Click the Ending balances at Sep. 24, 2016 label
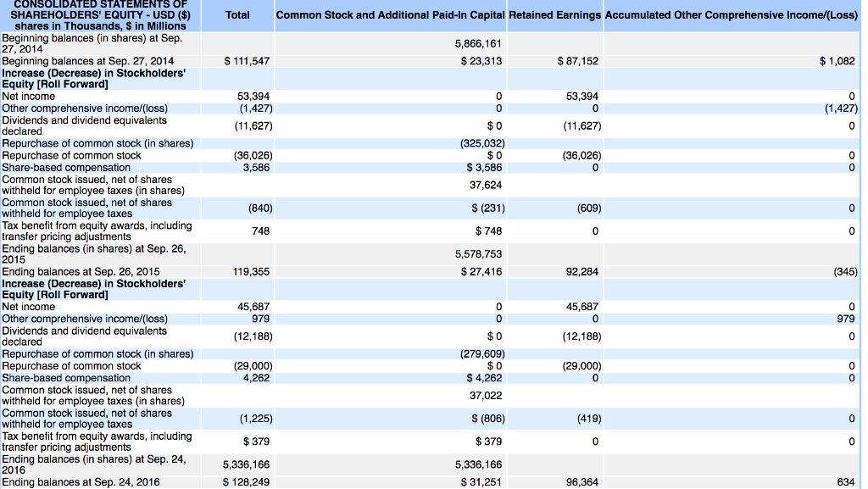 (x=81, y=482)
